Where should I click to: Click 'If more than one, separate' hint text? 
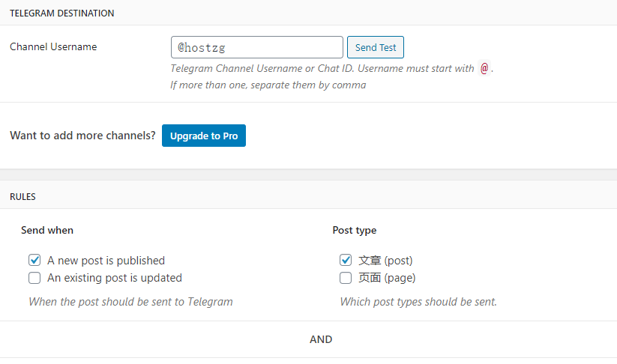(x=268, y=85)
